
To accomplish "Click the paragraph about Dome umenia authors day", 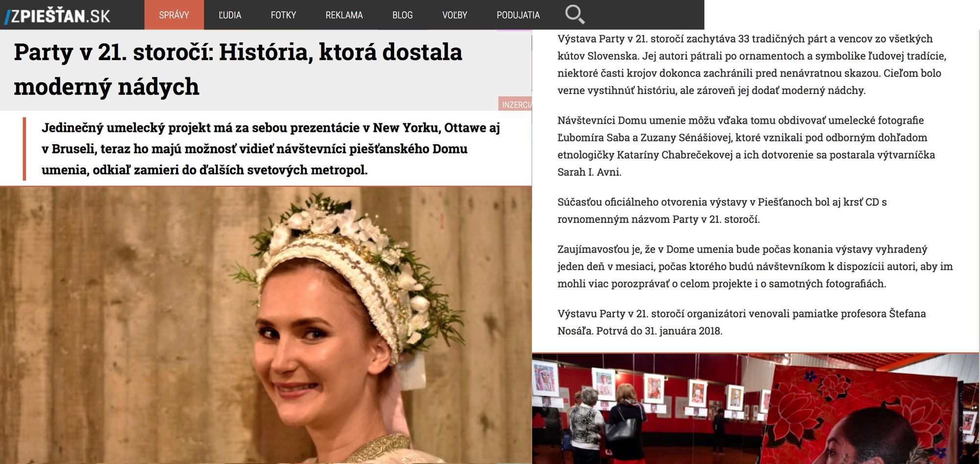I will 755,266.
